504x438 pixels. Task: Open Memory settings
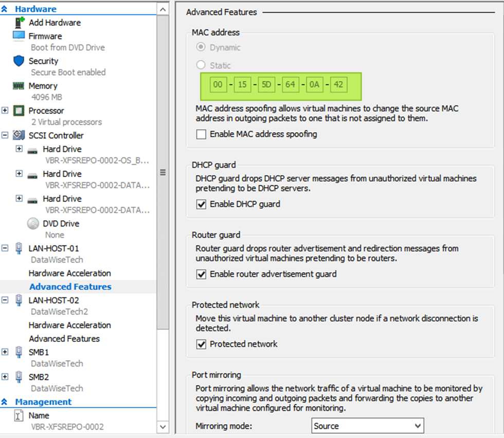(43, 86)
